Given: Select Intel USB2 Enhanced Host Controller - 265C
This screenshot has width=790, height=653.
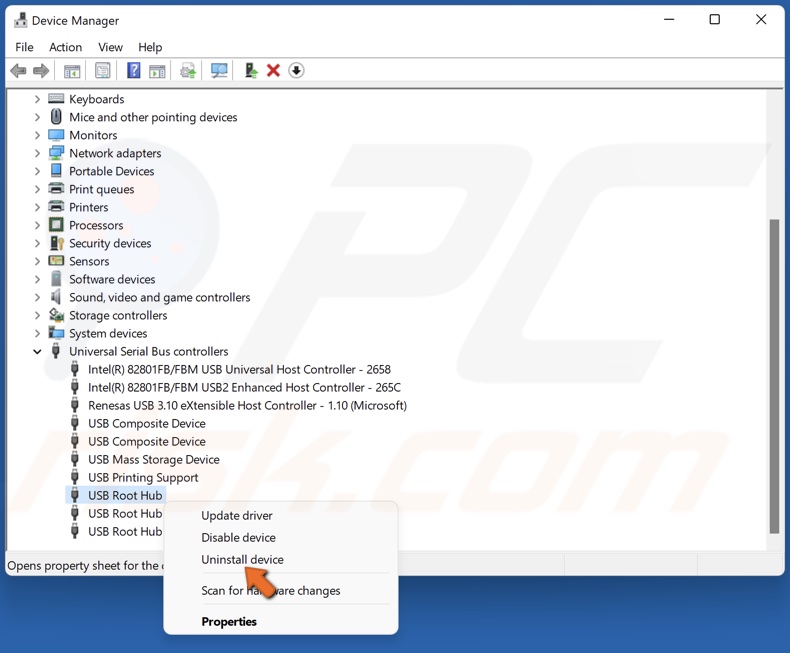Looking at the screenshot, I should point(244,387).
